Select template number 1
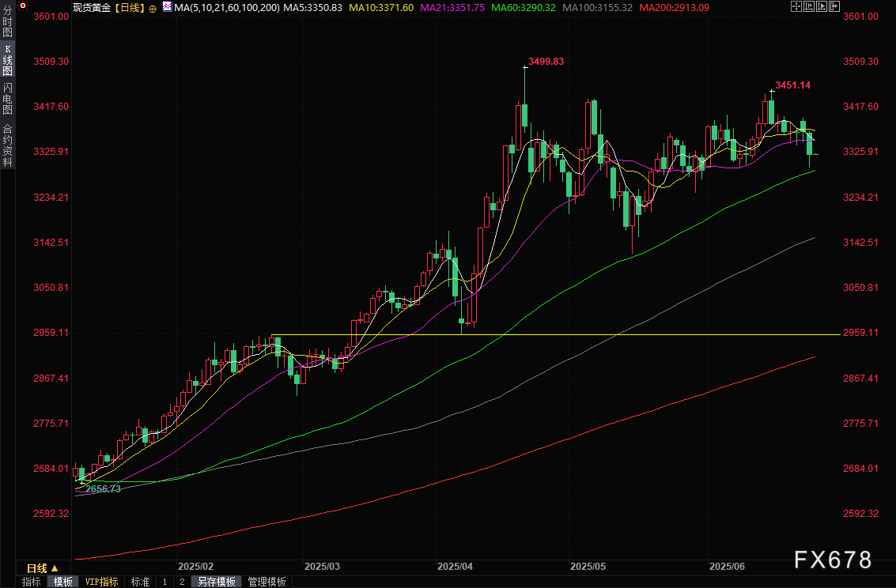This screenshot has width=896, height=588. point(164,582)
